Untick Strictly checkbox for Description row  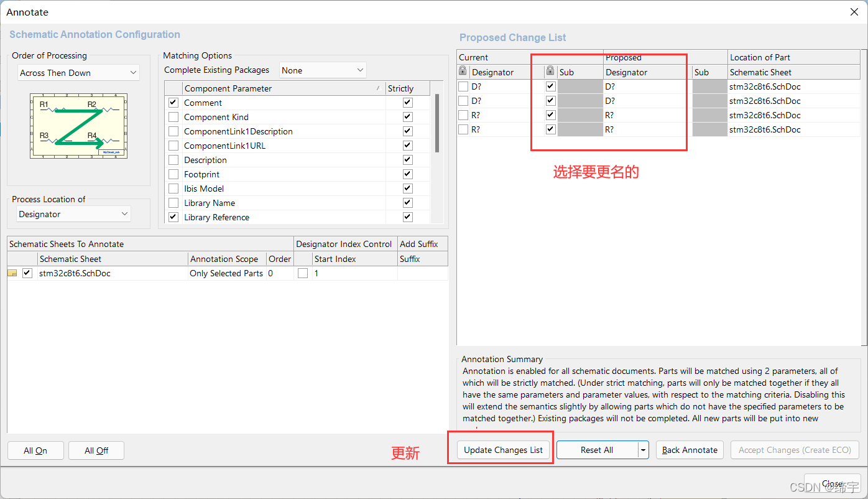click(x=408, y=160)
